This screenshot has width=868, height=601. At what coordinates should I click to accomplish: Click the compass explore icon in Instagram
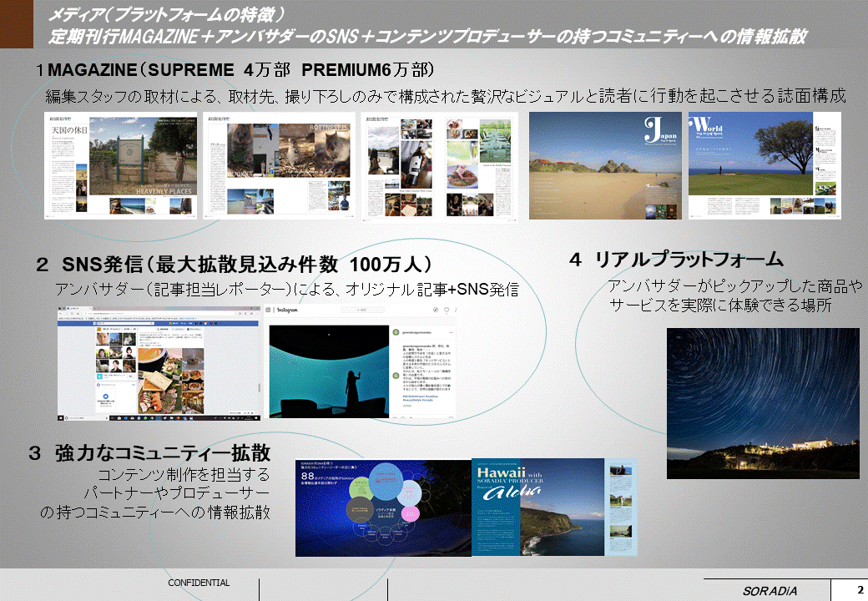[x=435, y=311]
